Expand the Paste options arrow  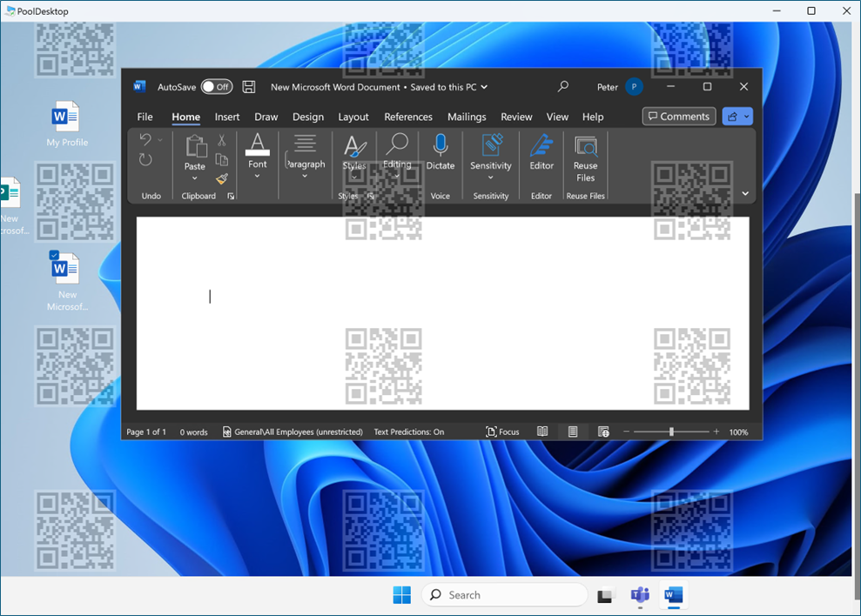point(194,177)
